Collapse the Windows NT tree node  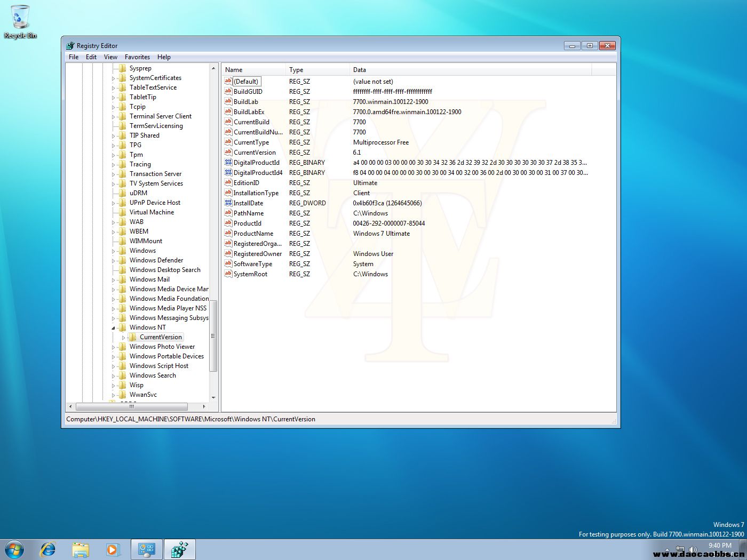pyautogui.click(x=113, y=328)
